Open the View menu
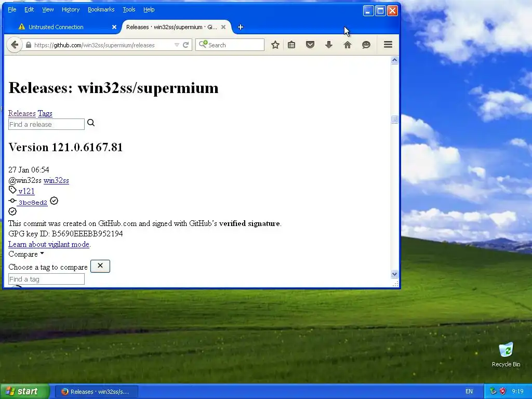532x399 pixels. (x=48, y=9)
